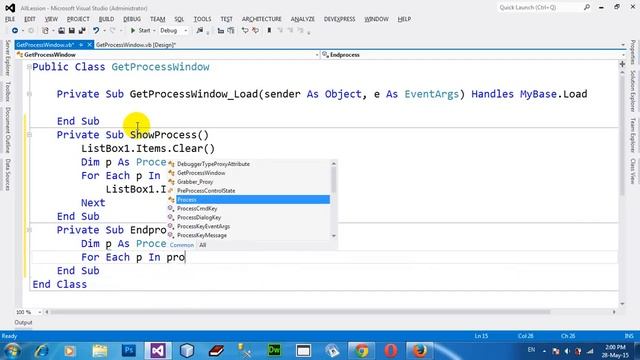
Task: Click the Save All toolbar icon
Action: tap(82, 31)
